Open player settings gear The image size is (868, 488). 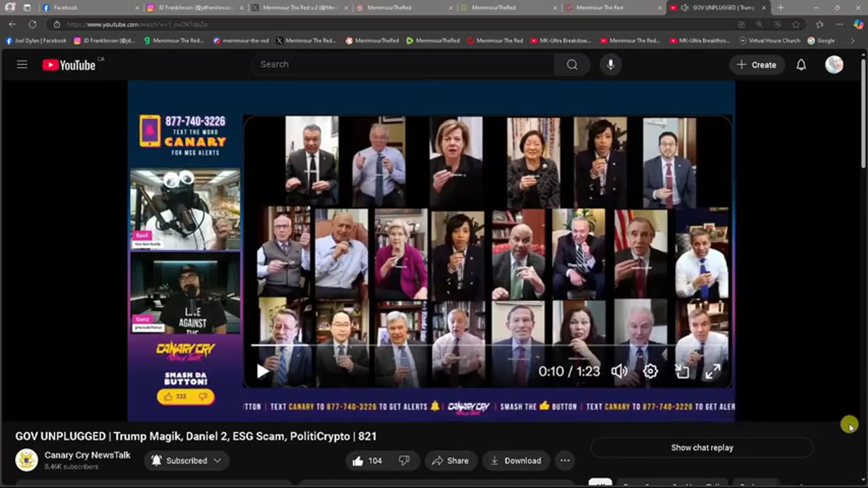click(x=650, y=371)
